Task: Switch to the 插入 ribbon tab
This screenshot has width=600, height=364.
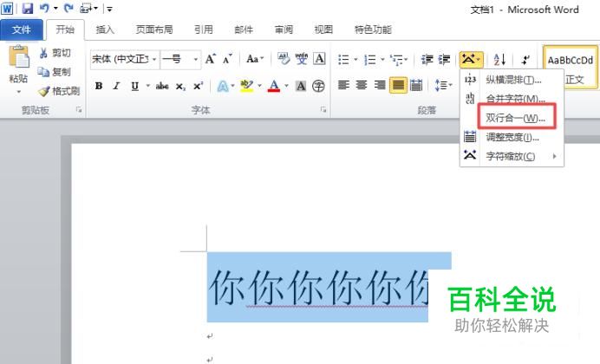Action: (105, 29)
